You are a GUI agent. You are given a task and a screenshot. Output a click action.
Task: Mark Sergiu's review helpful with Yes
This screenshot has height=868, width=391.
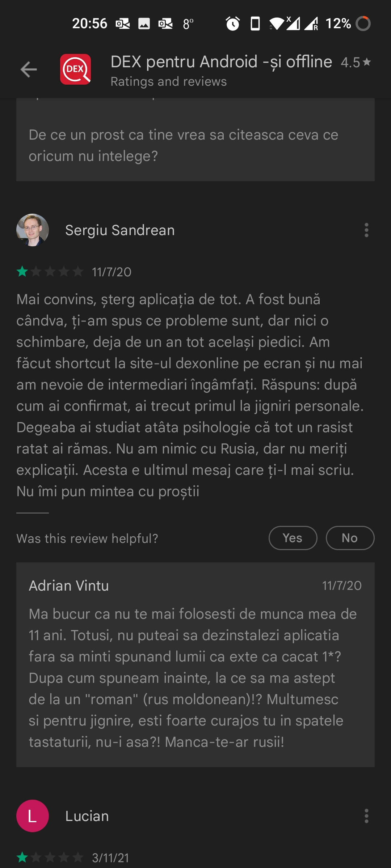[293, 538]
